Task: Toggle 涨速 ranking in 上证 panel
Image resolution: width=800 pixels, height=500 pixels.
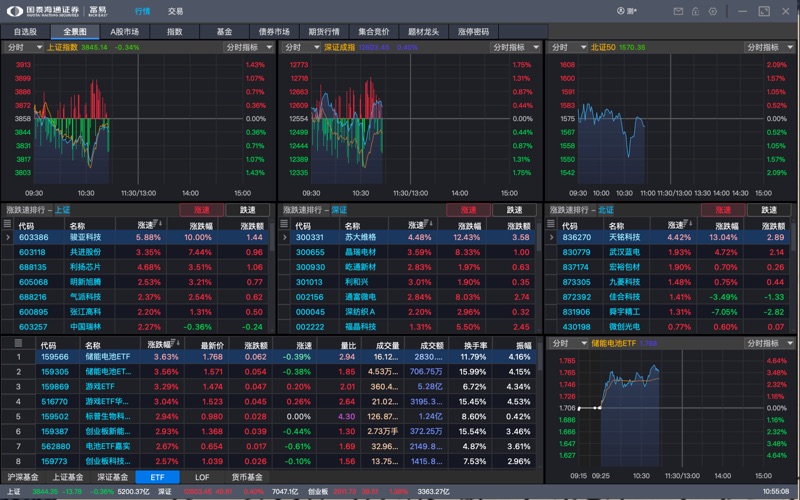Action: [202, 210]
